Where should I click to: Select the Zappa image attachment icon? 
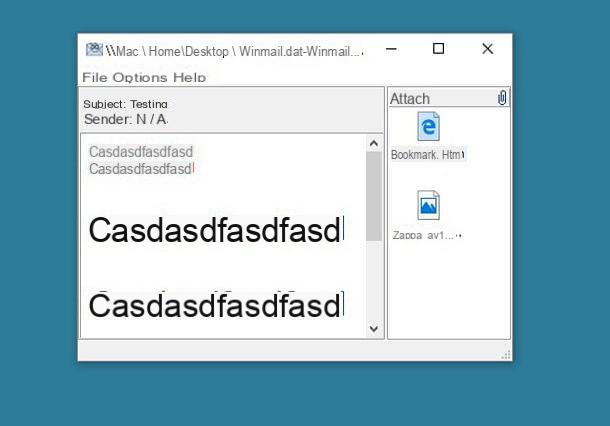click(x=428, y=205)
